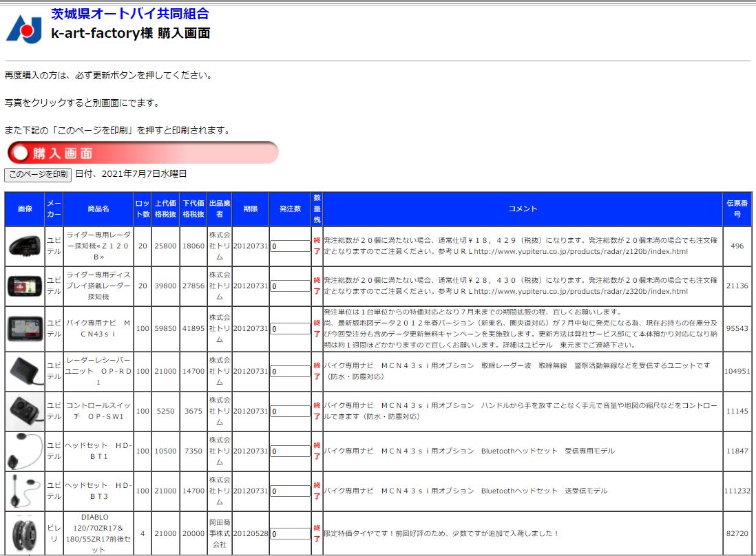
Task: Open the HD-BT3 headset photo
Action: click(25, 491)
